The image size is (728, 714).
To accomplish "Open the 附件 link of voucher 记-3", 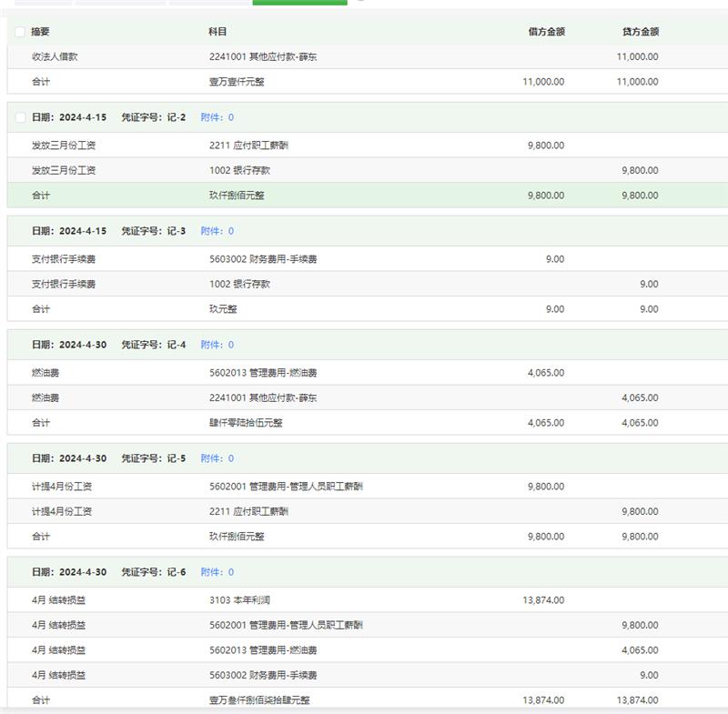I will pos(217,231).
